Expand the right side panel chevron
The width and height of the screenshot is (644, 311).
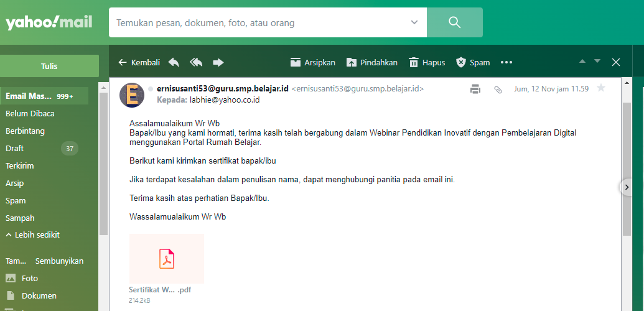627,187
